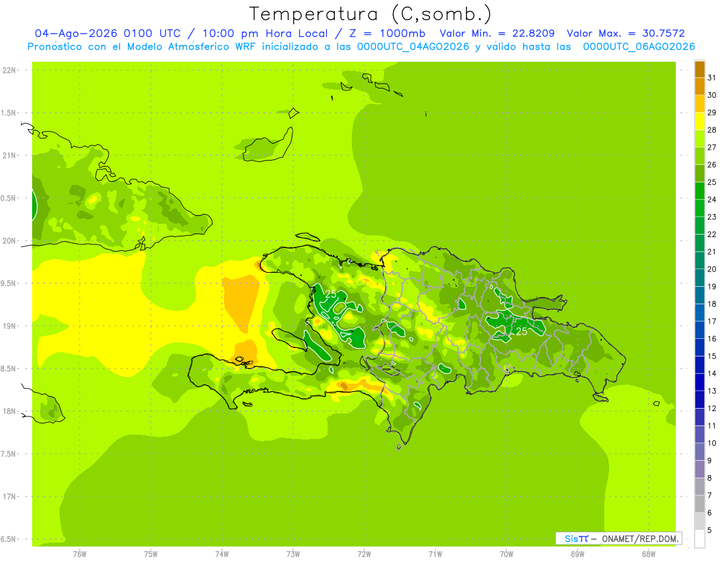Image resolution: width=728 pixels, height=562 pixels.
Task: Click the 'Z = 1000mb' level text
Action: 387,33
